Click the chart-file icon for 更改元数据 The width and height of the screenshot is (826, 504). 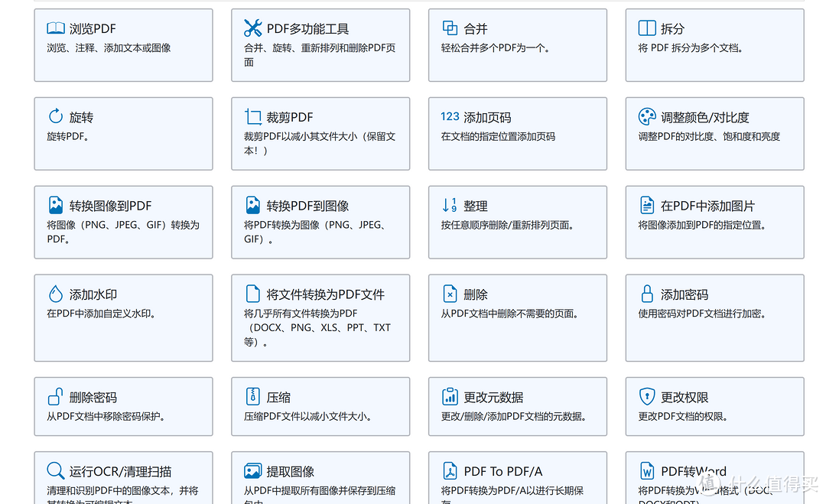[450, 396]
